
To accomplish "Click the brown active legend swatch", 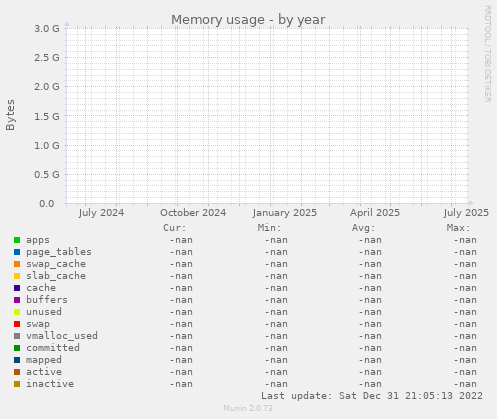I will coord(17,372).
